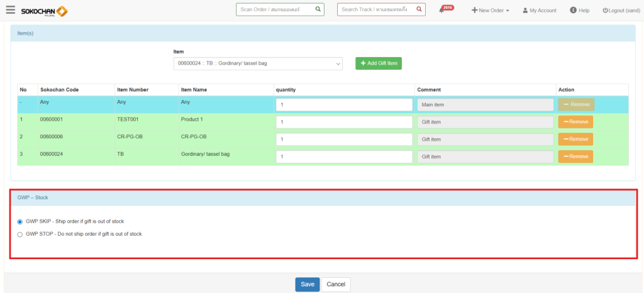
Task: Remove the Gordinary/ tassel bag item
Action: coord(575,156)
